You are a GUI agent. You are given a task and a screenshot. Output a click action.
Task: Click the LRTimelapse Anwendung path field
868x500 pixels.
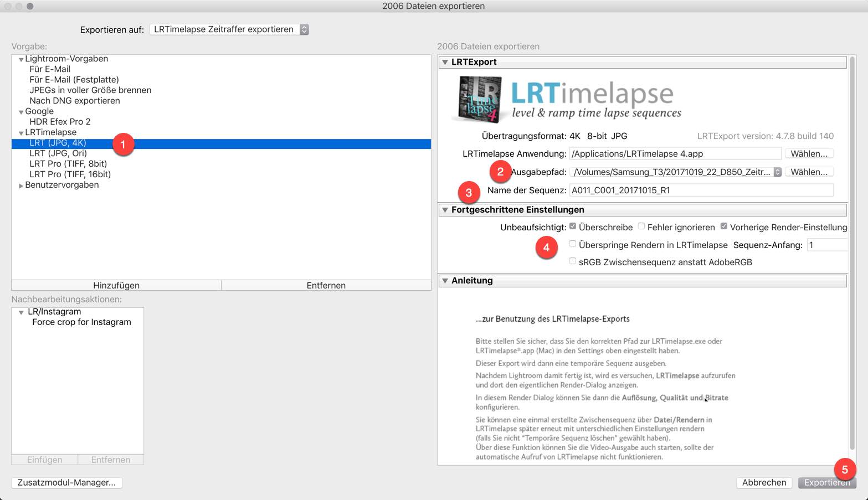[675, 153]
